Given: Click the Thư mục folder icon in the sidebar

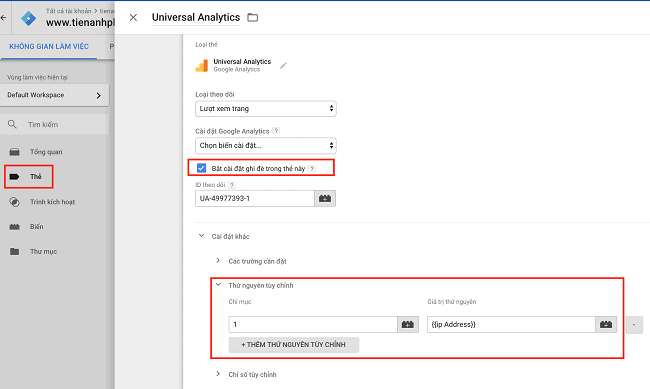Looking at the screenshot, I should coord(15,251).
